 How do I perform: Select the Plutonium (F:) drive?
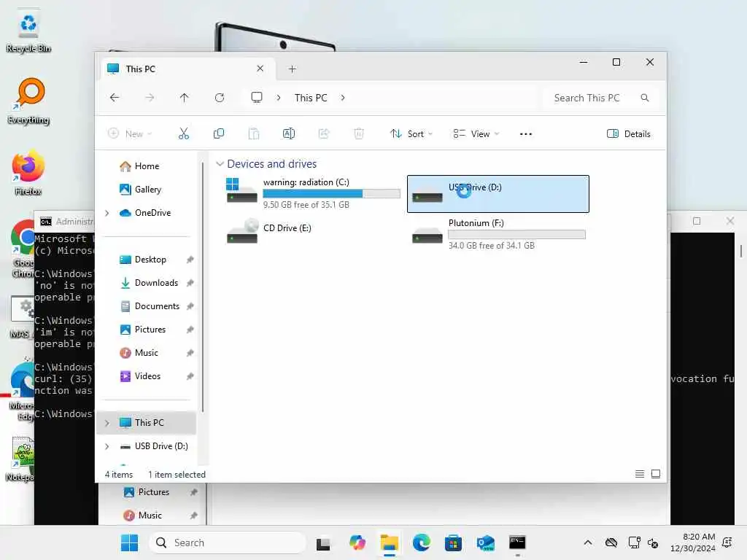point(498,234)
